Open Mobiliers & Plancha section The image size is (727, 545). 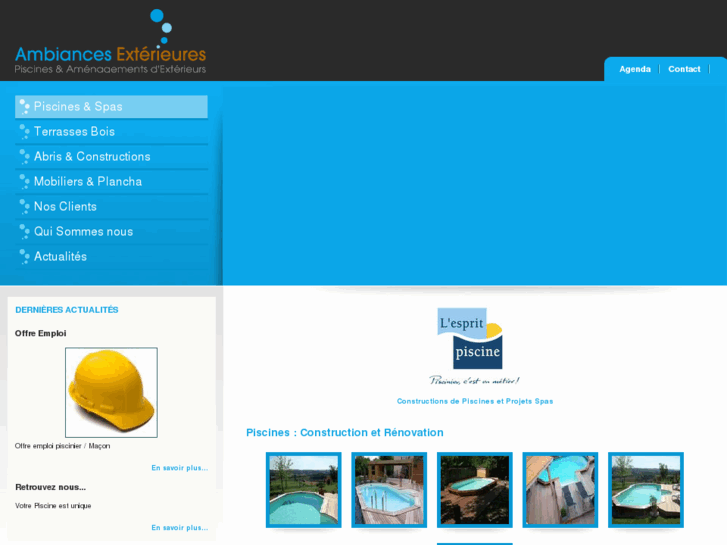click(x=111, y=182)
